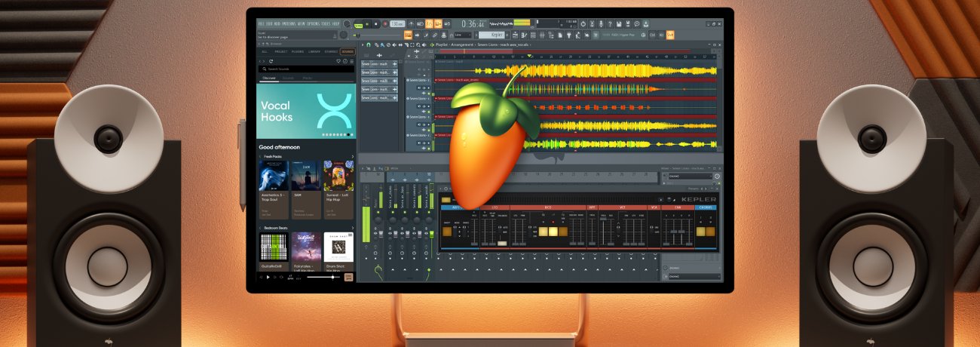
Task: Switch browser to the PROJECT tab
Action: (x=281, y=51)
